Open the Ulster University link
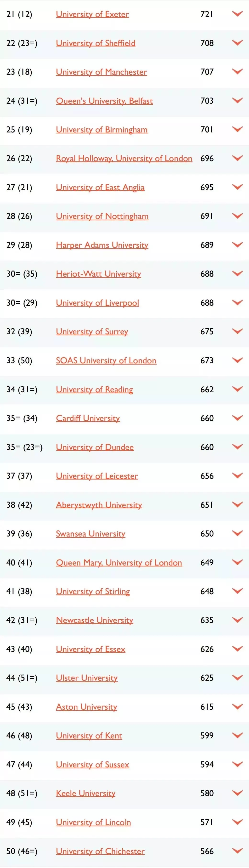 click(87, 678)
